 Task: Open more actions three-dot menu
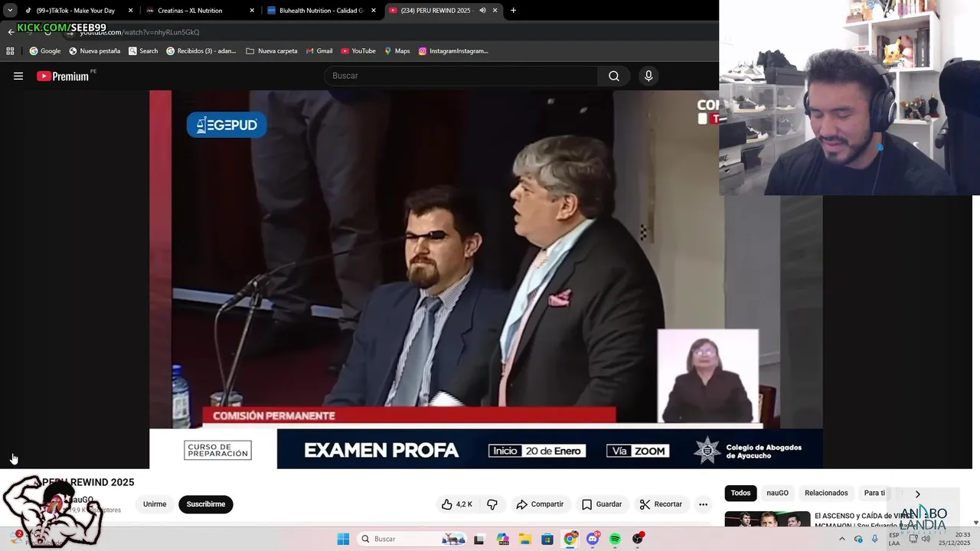tap(703, 504)
